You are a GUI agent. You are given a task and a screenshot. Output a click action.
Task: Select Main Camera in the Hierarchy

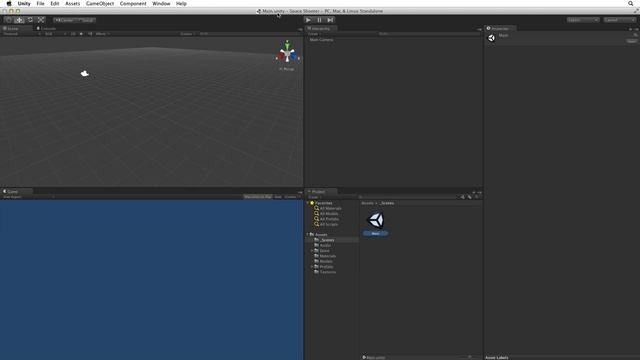321,40
